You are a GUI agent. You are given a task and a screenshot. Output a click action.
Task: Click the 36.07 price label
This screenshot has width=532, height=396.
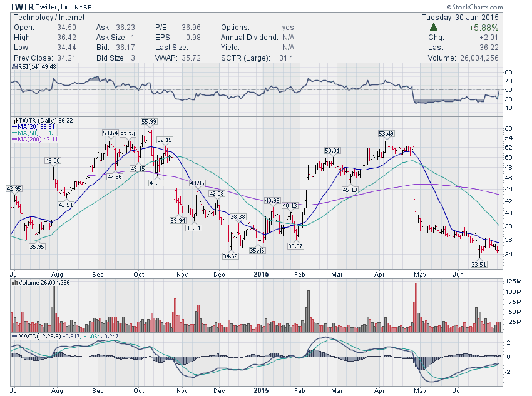tap(295, 246)
